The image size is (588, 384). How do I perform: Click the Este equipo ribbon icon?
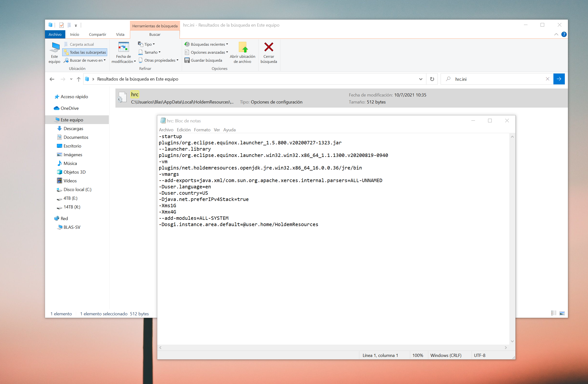click(55, 47)
